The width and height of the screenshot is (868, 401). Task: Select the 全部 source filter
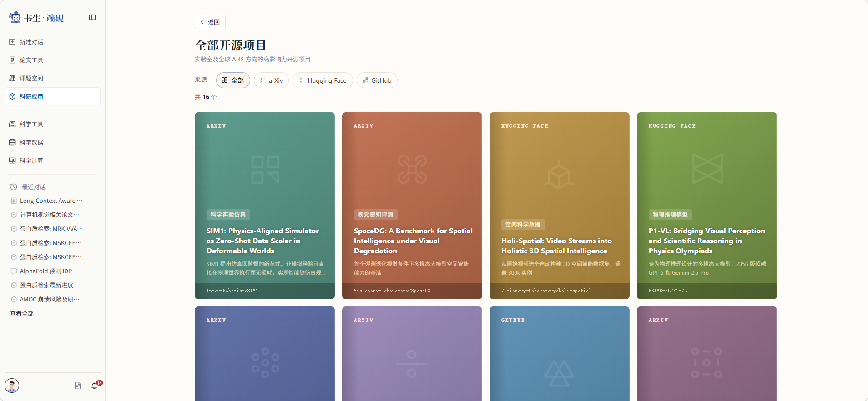(233, 80)
